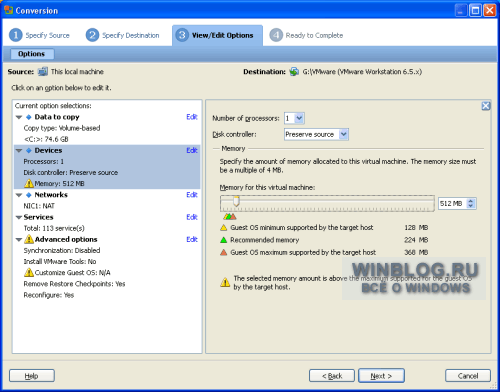The height and width of the screenshot is (392, 500).
Task: Collapse the Data to copy section
Action: (19, 117)
